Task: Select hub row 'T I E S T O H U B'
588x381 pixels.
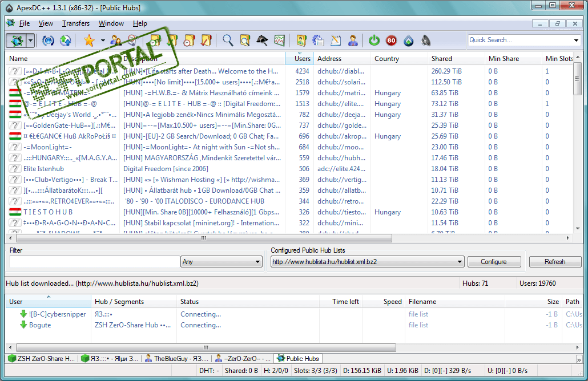Action: 289,212
